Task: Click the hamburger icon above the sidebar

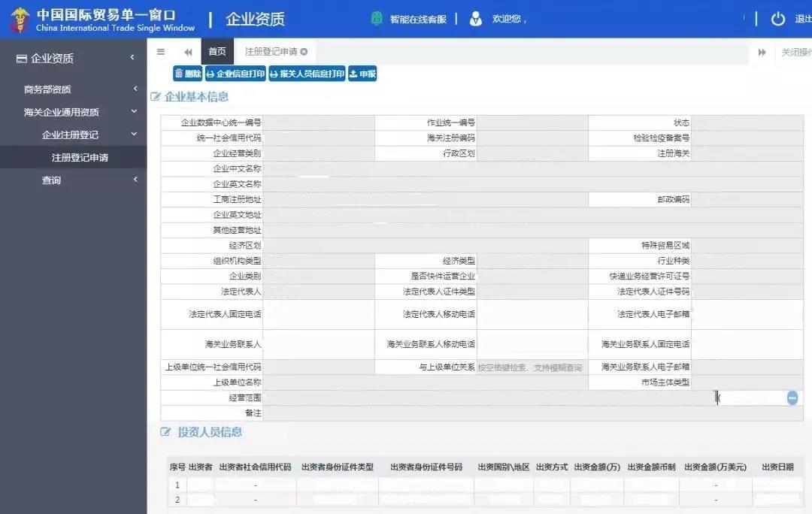Action: (160, 52)
